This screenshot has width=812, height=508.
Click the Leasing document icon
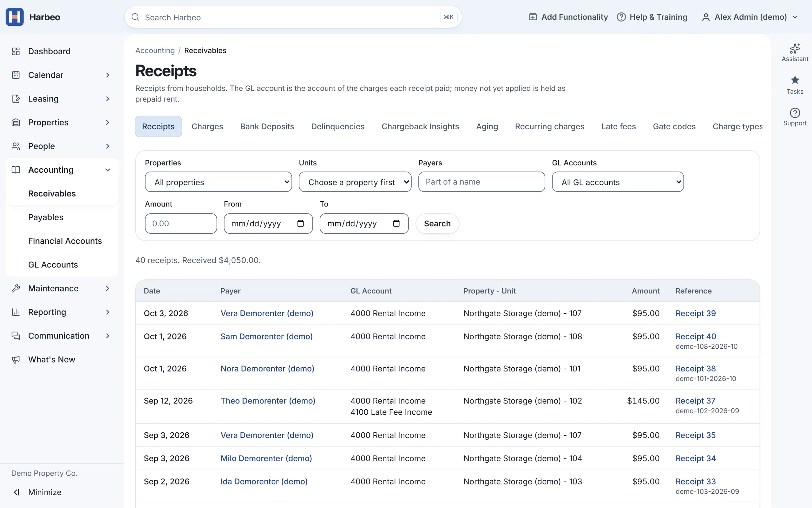pos(16,99)
